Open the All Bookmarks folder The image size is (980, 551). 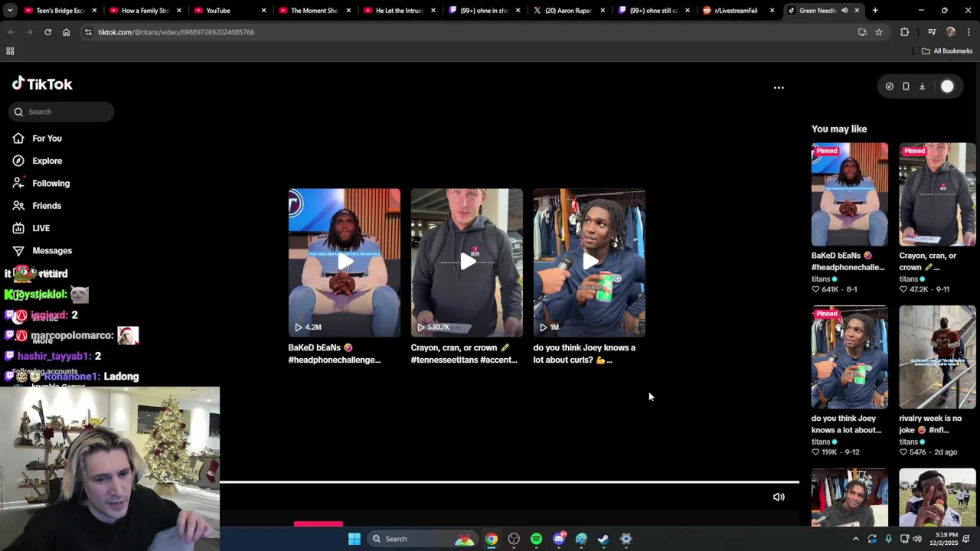pyautogui.click(x=947, y=51)
